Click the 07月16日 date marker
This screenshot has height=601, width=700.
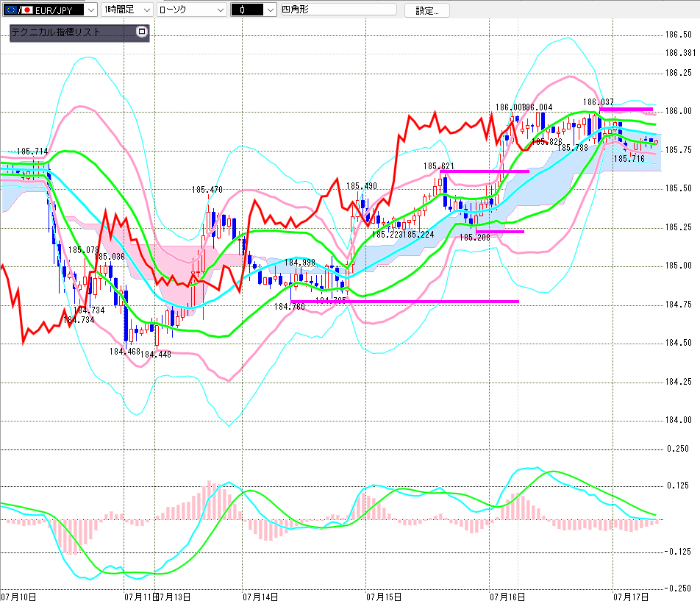coord(507,597)
